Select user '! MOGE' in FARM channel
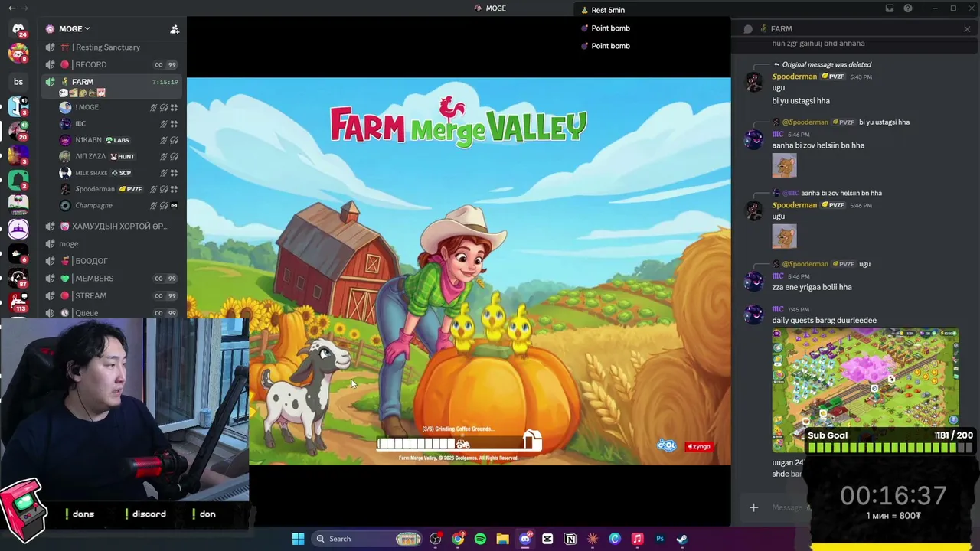Image resolution: width=980 pixels, height=551 pixels. [119, 107]
